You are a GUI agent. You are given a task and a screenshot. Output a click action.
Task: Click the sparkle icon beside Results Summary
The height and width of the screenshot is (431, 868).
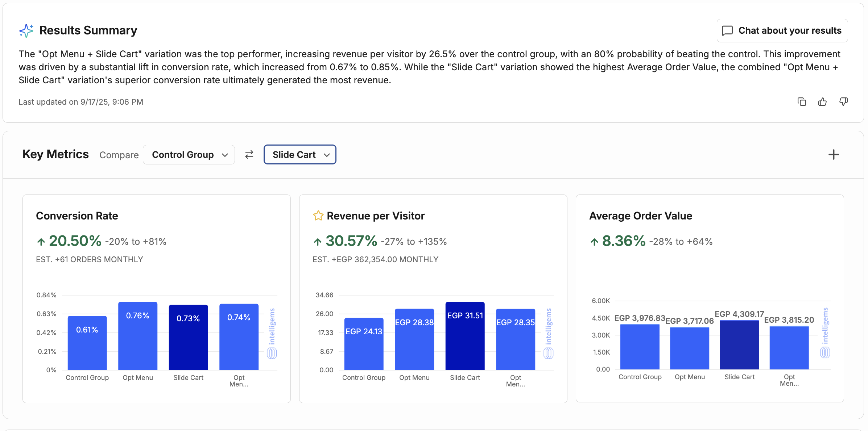pyautogui.click(x=26, y=31)
